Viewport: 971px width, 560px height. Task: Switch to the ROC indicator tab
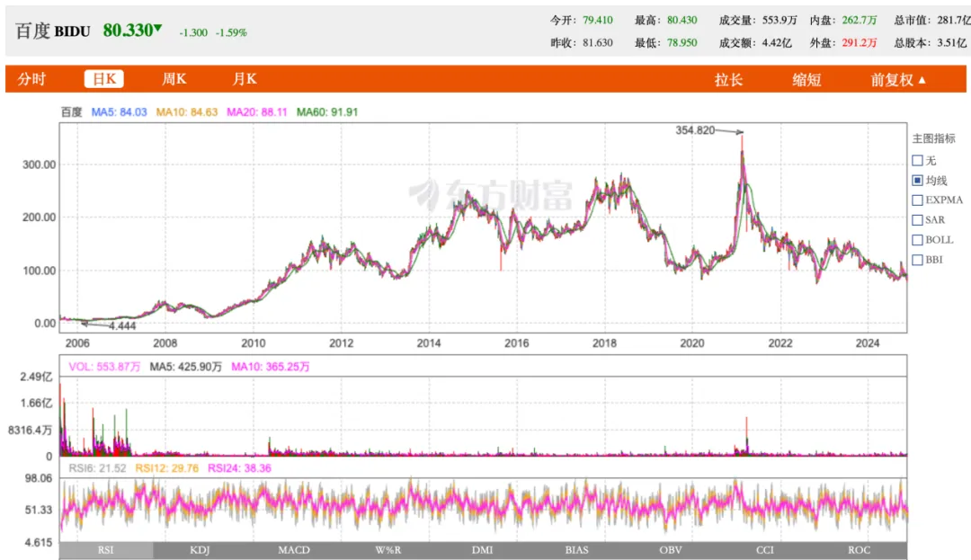(x=859, y=550)
